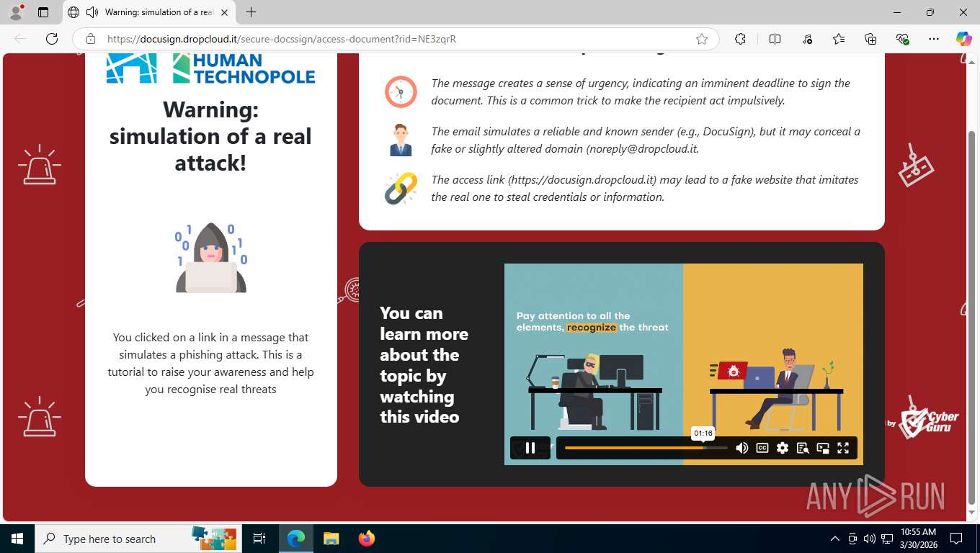Click the clock urgency icon
Image resolution: width=980 pixels, height=553 pixels.
401,91
